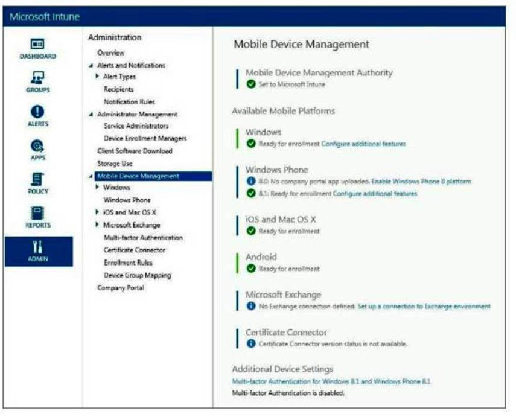This screenshot has height=420, width=516.
Task: Click the green check under Android
Action: tap(251, 269)
